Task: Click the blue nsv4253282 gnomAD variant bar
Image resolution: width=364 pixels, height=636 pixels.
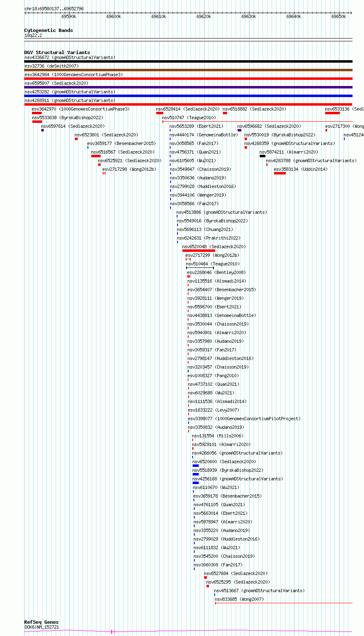Action: point(188,96)
